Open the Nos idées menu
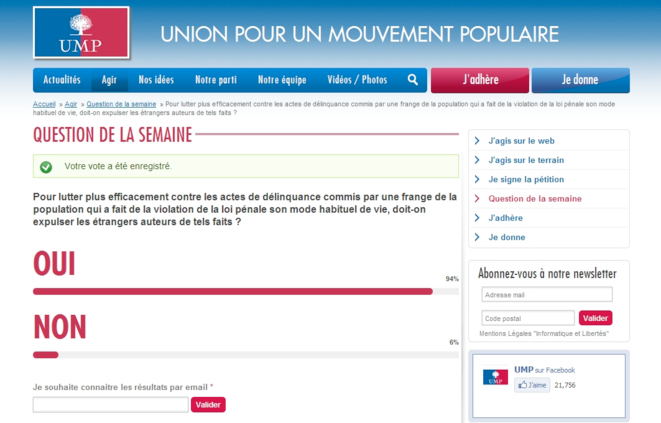661x423 pixels. tap(156, 80)
